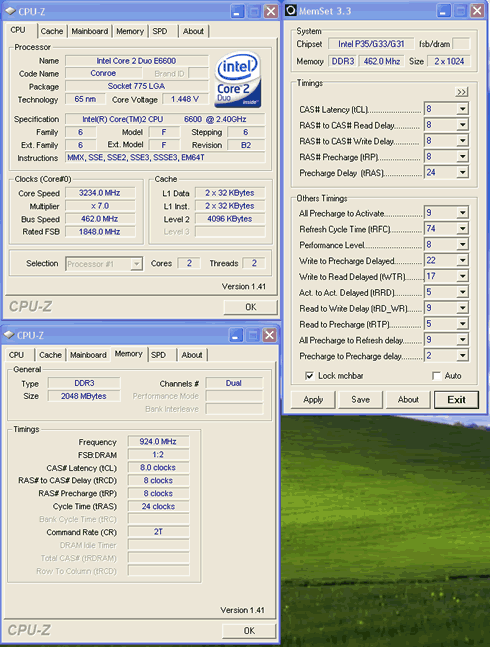Close the MemSet 3.3 window

[477, 11]
